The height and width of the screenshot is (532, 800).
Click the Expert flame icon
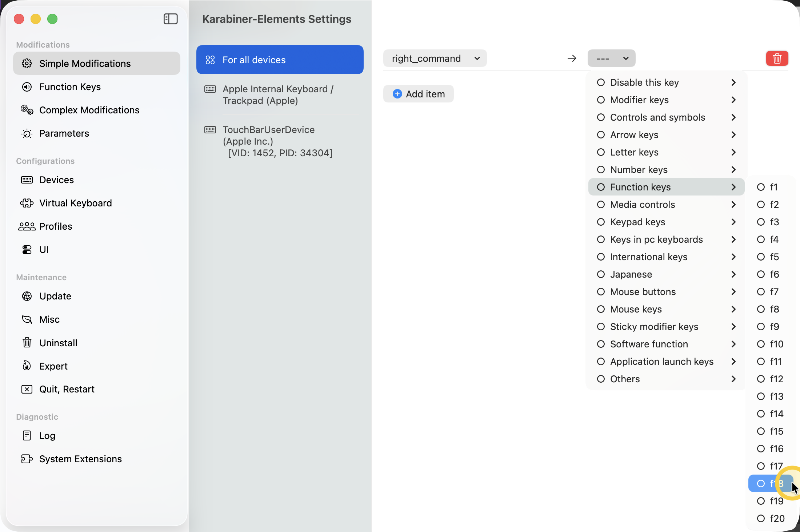click(27, 366)
